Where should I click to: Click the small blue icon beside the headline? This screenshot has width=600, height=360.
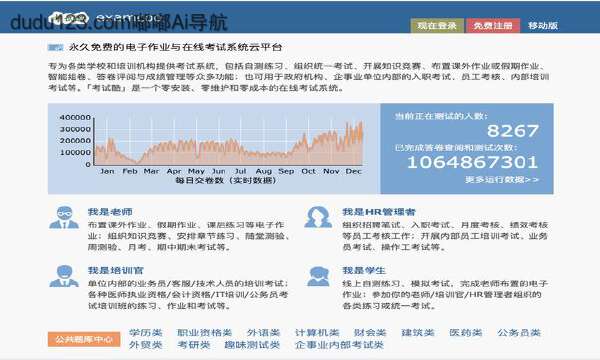55,47
